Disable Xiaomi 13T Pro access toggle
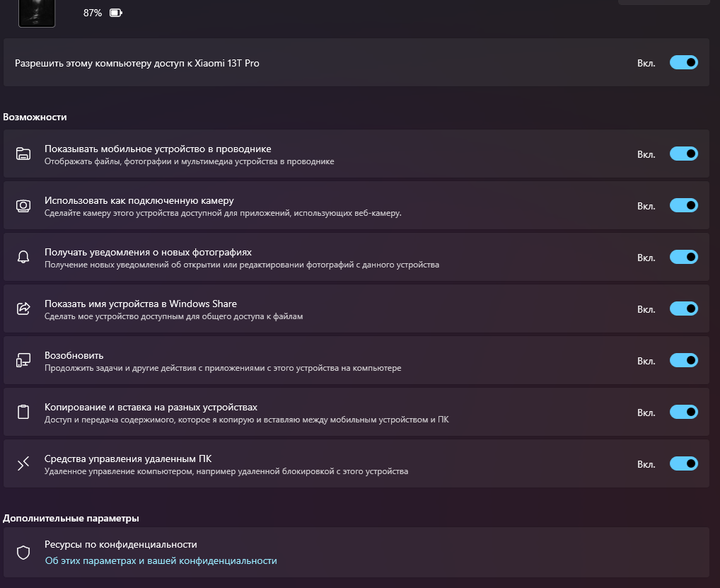The image size is (720, 588). (684, 62)
